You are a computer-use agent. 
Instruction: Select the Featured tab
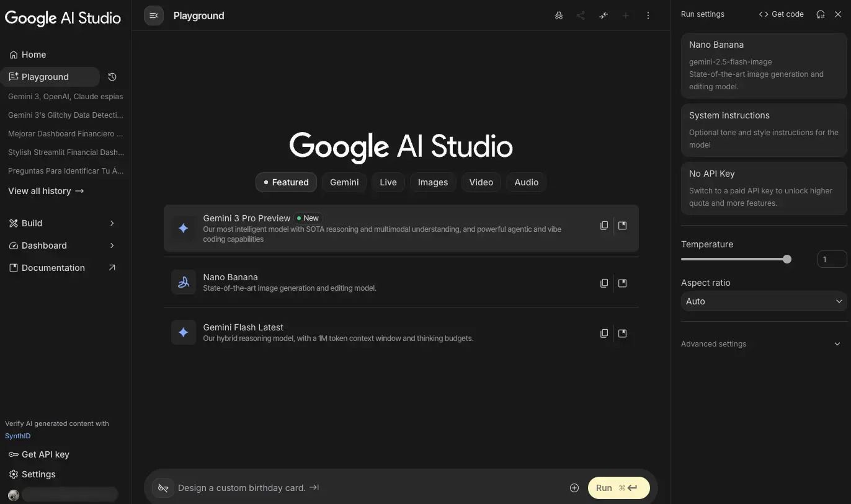(x=286, y=182)
